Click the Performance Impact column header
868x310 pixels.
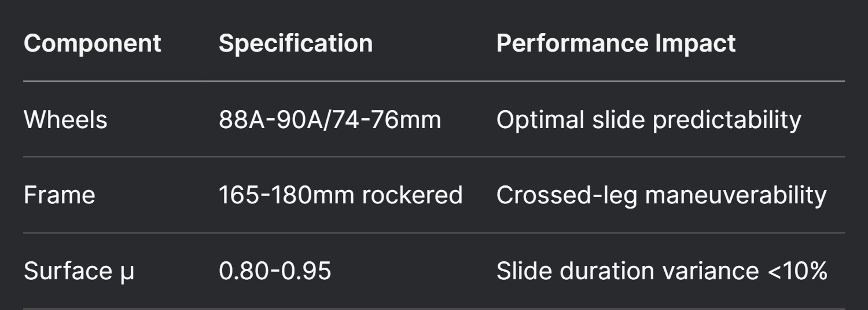[x=616, y=44]
